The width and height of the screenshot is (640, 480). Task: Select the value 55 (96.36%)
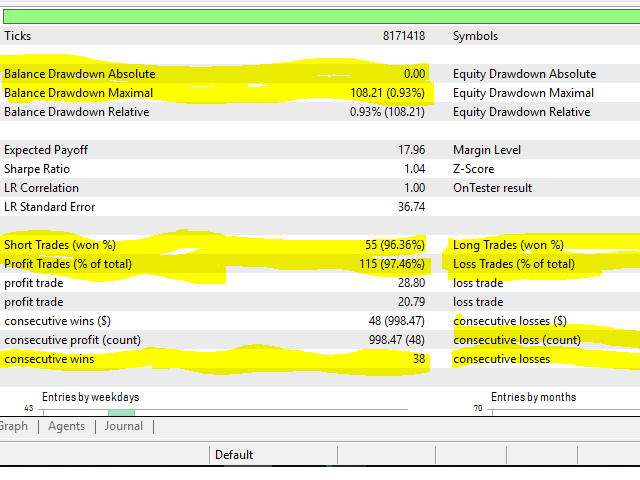point(395,245)
